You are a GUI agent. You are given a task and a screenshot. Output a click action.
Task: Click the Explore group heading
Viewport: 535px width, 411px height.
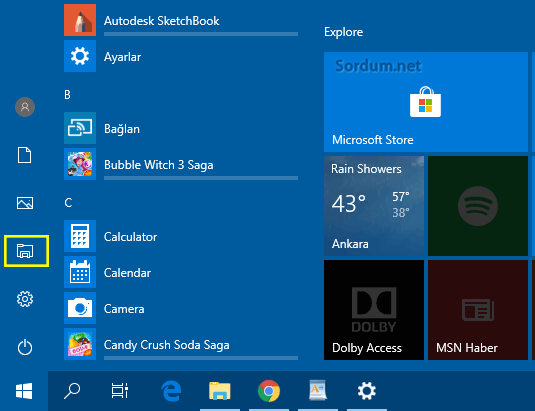pyautogui.click(x=344, y=32)
